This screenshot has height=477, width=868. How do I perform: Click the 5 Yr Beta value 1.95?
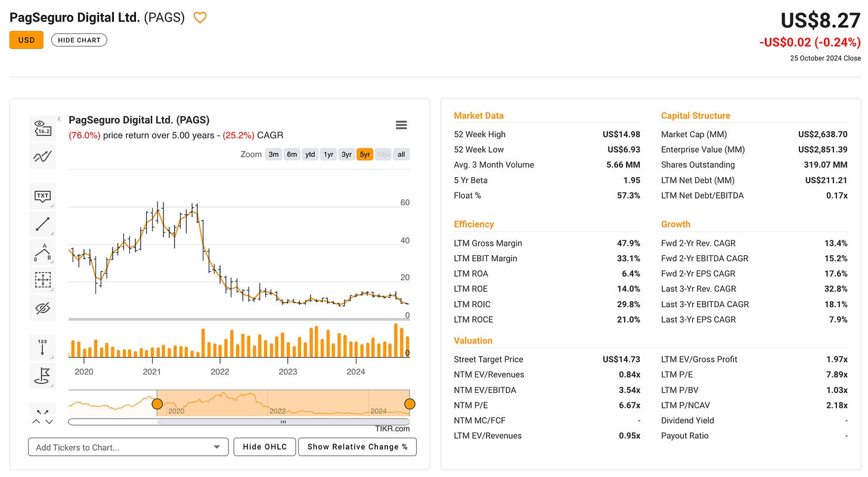point(631,180)
